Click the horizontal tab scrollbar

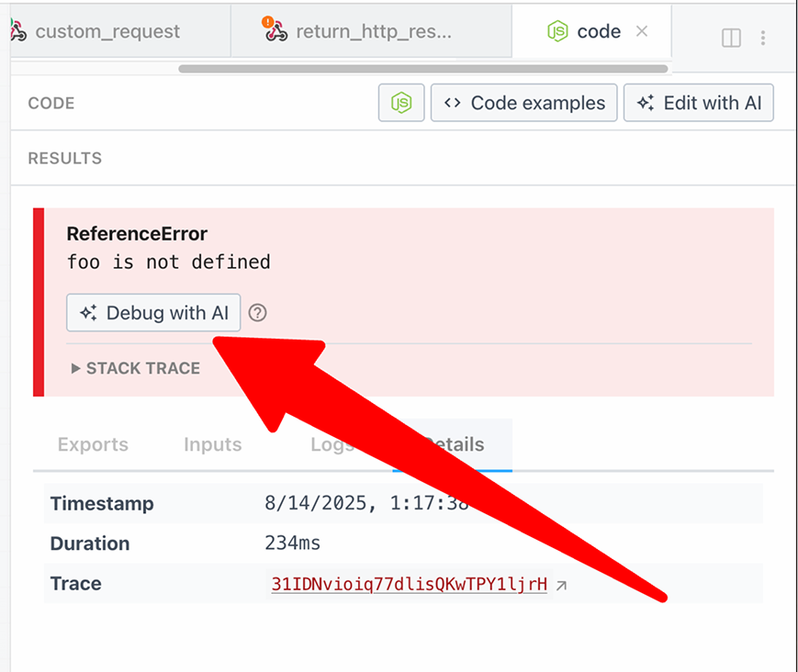coord(423,69)
